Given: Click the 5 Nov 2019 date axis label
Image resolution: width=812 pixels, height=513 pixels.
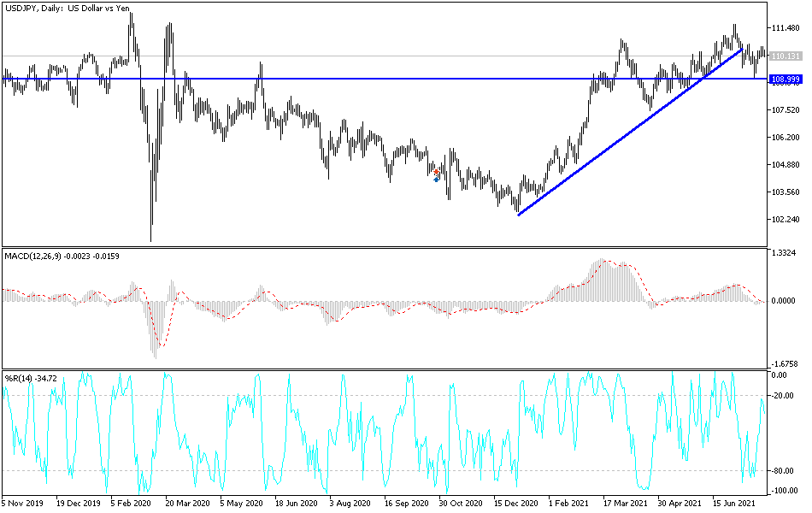Looking at the screenshot, I should tap(23, 502).
